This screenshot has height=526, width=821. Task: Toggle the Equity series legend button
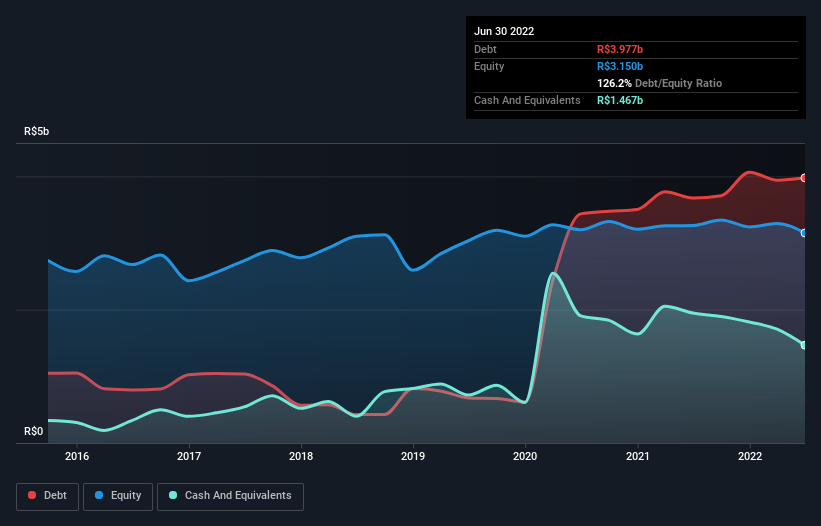click(118, 496)
